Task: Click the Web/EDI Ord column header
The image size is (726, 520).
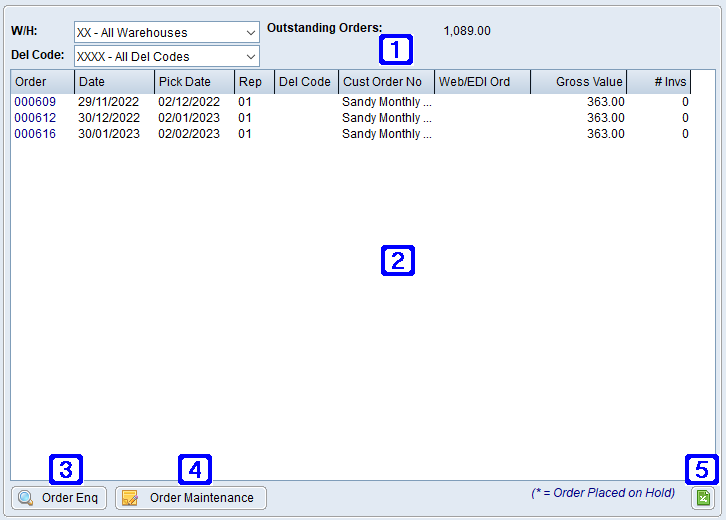Action: (482, 82)
